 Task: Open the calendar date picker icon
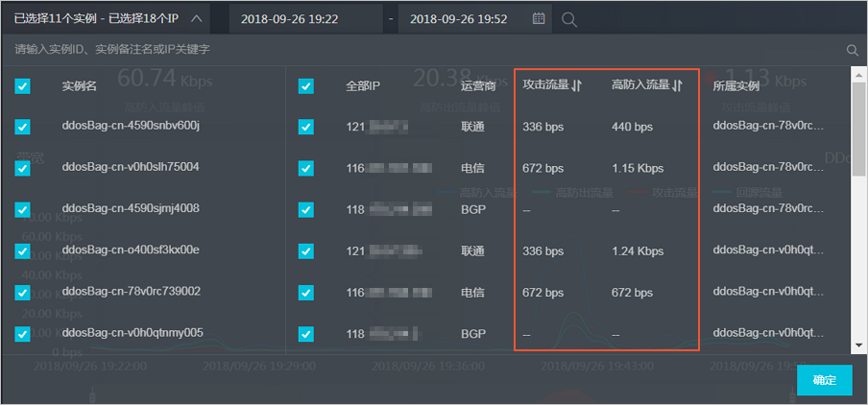(538, 19)
